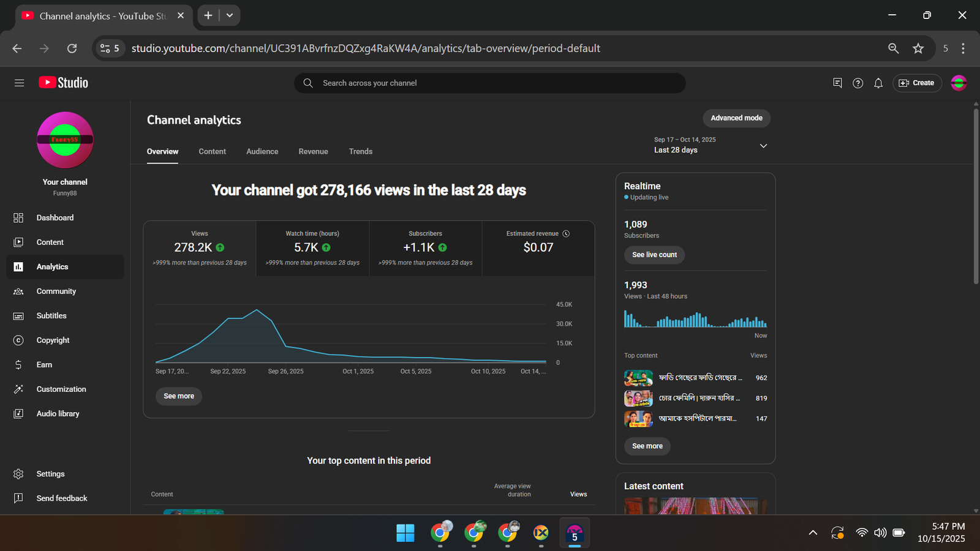Open Customization in the sidebar
This screenshot has height=551, width=980.
click(61, 389)
